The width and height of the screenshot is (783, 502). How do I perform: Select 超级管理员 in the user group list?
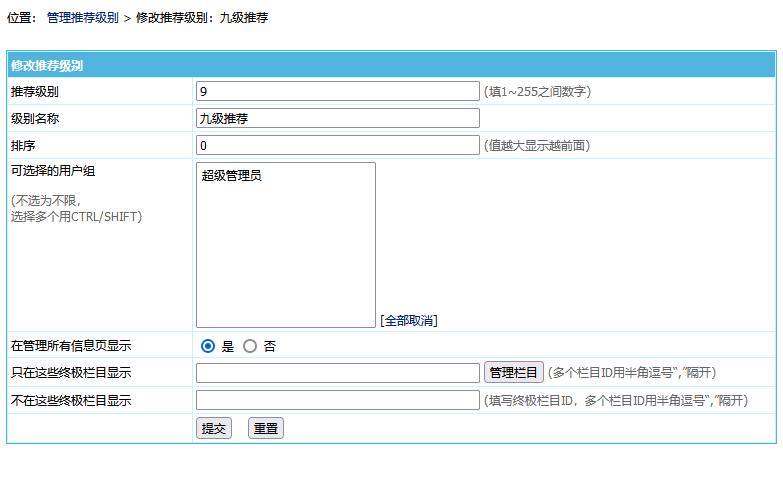coord(232,176)
